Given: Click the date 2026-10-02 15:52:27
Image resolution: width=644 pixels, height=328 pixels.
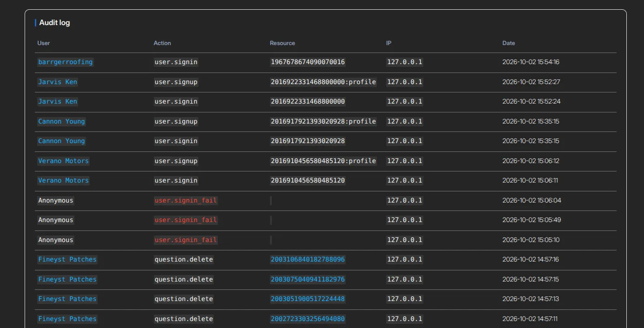Looking at the screenshot, I should (x=531, y=82).
